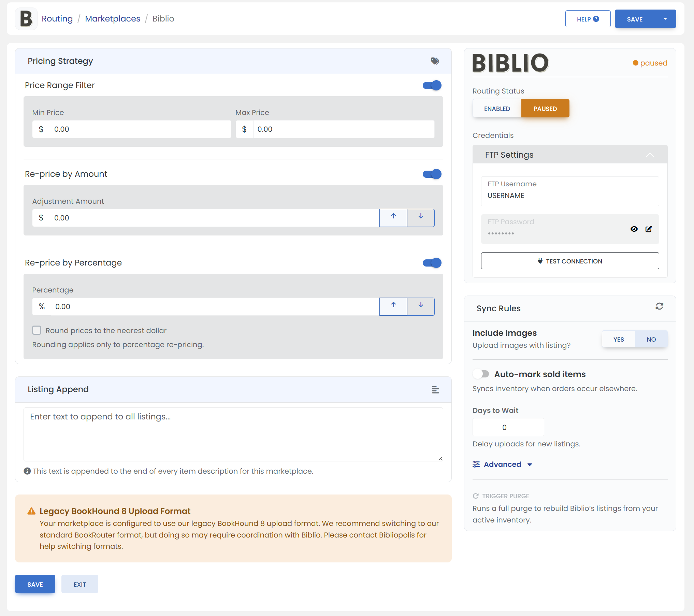Click the top SAVE button
Image resolution: width=694 pixels, height=616 pixels.
(635, 19)
